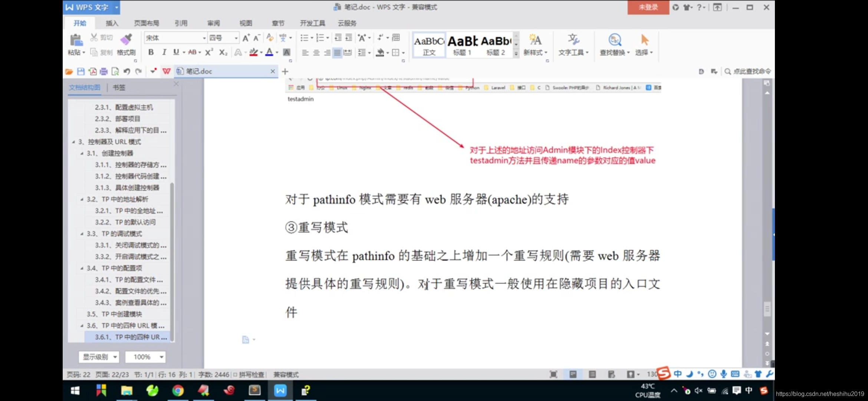Image resolution: width=868 pixels, height=401 pixels.
Task: Decrease paragraph indent
Action: coord(338,38)
